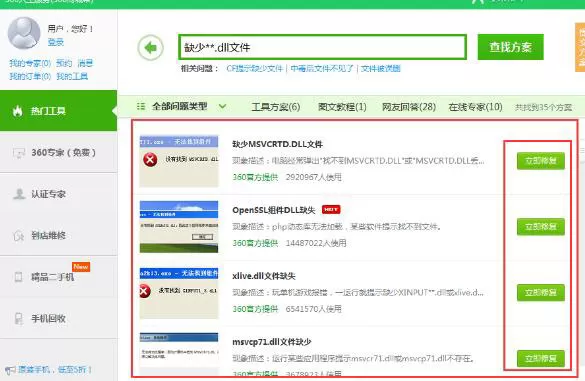Image resolution: width=585 pixels, height=381 pixels.
Task: Open 到店维修 sidebar icon item
Action: pyautogui.click(x=59, y=235)
